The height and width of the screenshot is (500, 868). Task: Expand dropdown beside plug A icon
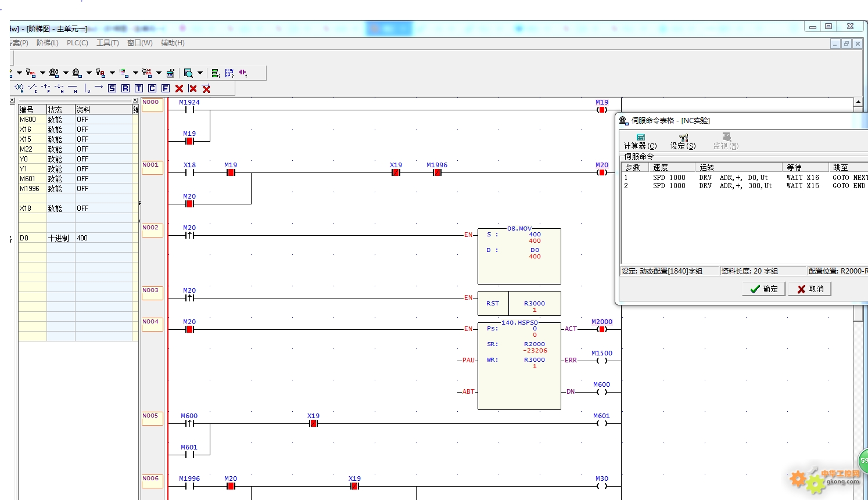tap(112, 73)
